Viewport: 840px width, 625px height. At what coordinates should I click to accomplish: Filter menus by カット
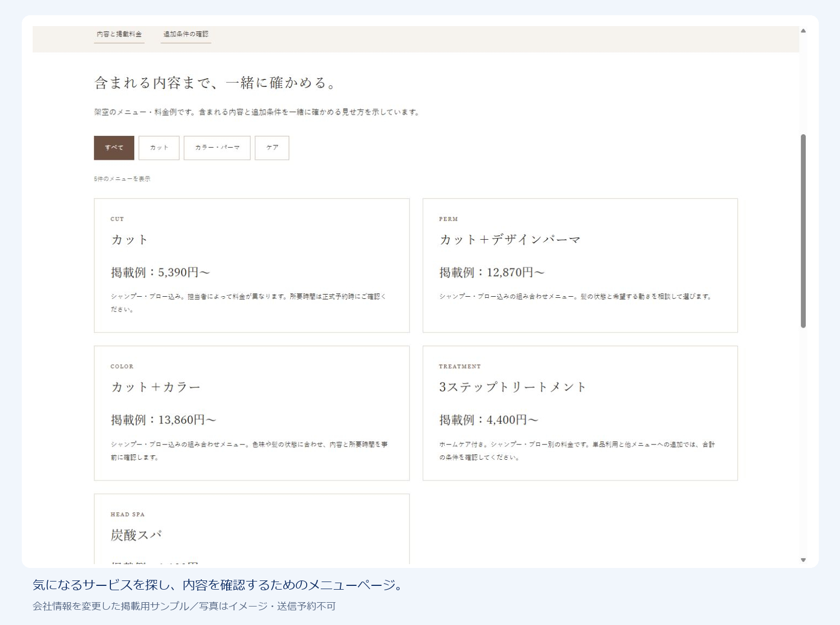(159, 148)
